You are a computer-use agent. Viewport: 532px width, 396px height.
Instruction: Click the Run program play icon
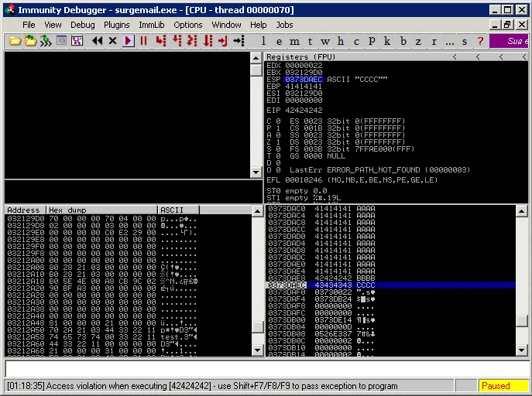pyautogui.click(x=129, y=41)
